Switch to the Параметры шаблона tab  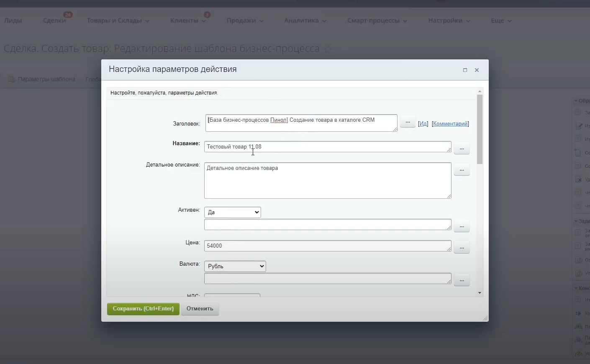(x=45, y=79)
